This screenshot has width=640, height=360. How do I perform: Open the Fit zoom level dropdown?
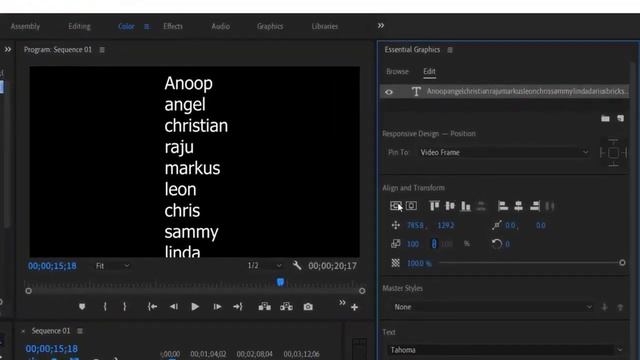112,266
